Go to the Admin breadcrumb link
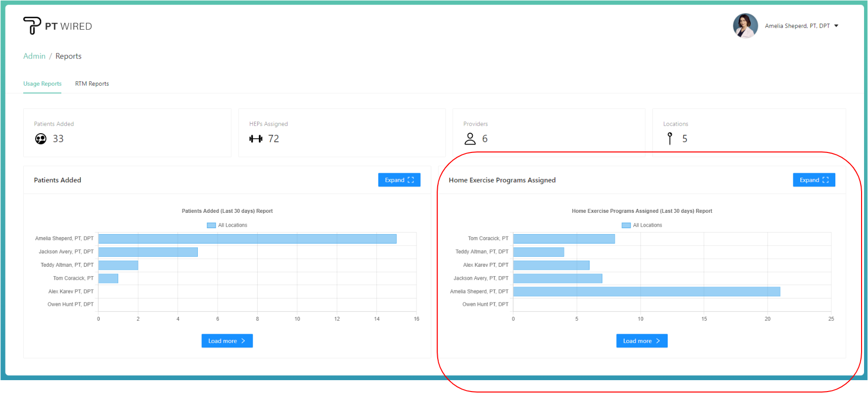868x395 pixels. pyautogui.click(x=34, y=56)
